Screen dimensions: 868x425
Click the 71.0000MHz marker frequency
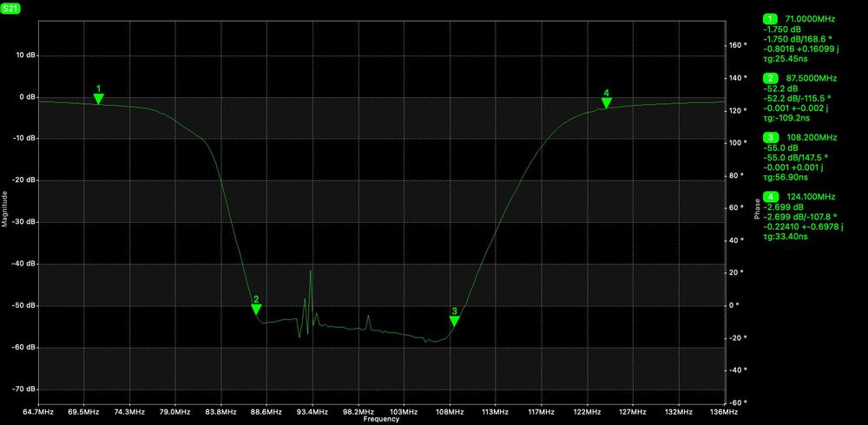point(810,19)
